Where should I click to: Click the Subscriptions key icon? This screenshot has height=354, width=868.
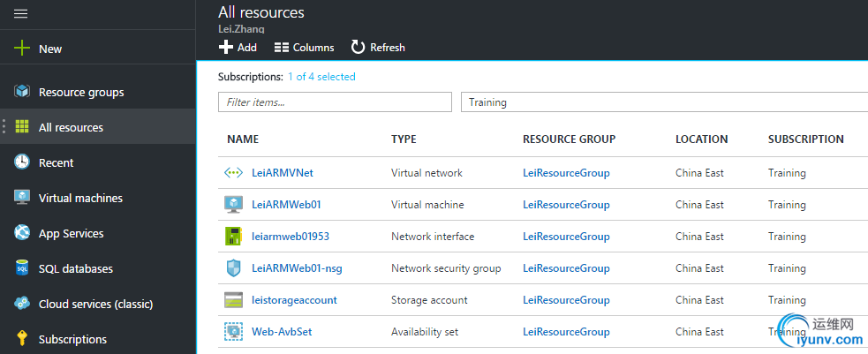(x=21, y=338)
